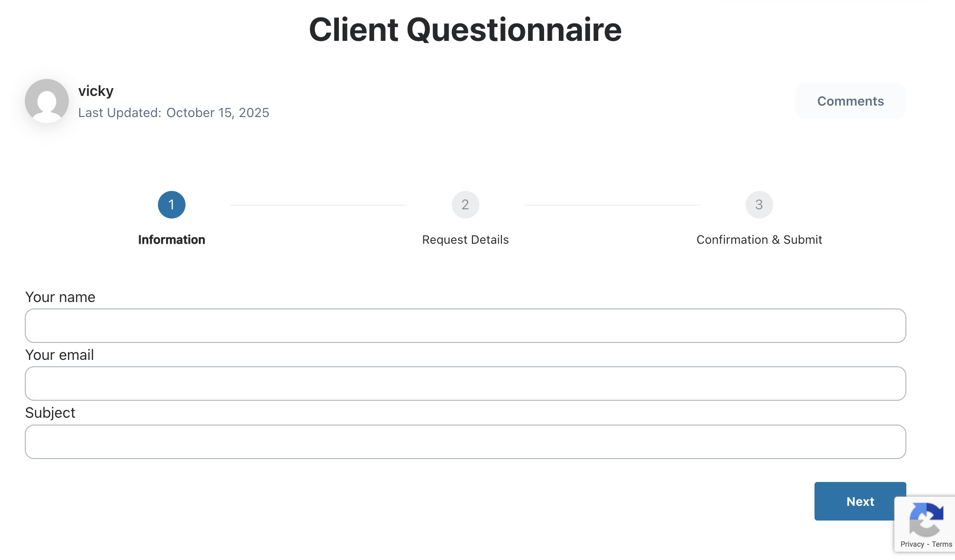This screenshot has height=560, width=955.
Task: Click the Your name field label
Action: point(60,297)
